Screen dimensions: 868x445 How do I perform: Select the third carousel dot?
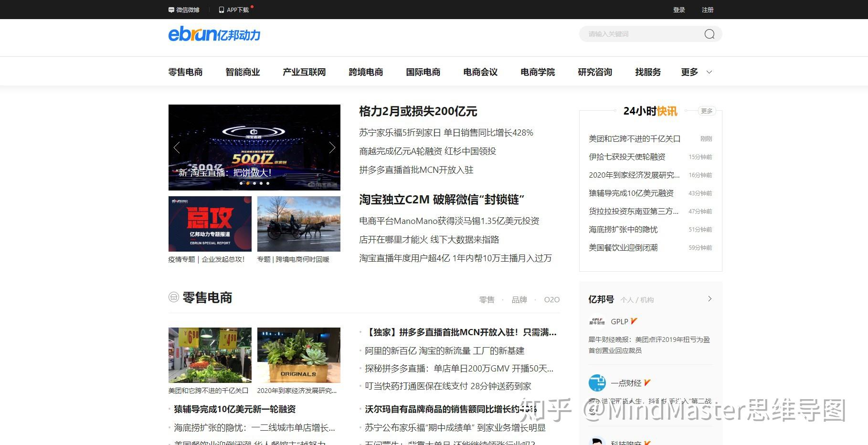[254, 183]
